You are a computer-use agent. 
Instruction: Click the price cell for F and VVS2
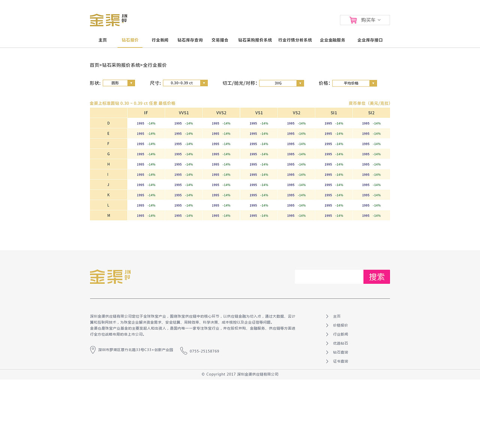pyautogui.click(x=221, y=144)
